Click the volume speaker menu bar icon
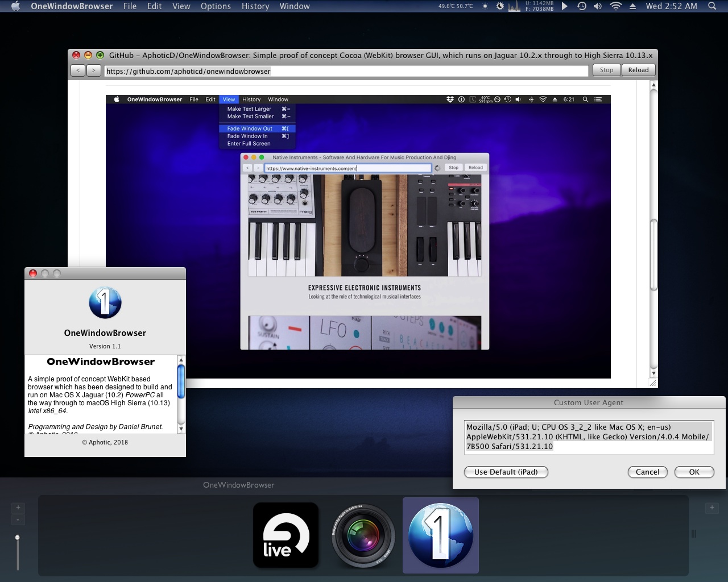728x582 pixels. click(x=597, y=6)
